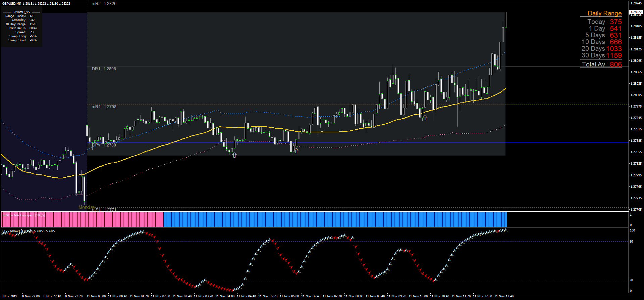Click the '30 Day Range: 1128' entry
The image size is (644, 300).
(21, 24)
